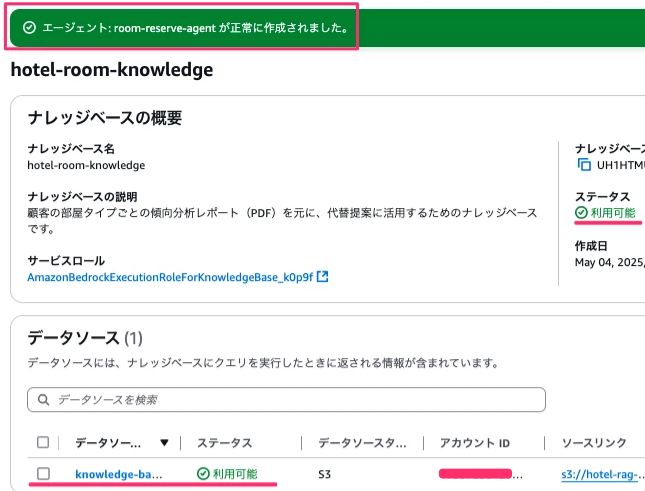Open the AmazonBedrockExecutionRoleForKnowledgeBase_k0p9f service role link
Image resolution: width=645 pixels, height=491 pixels.
click(x=170, y=277)
